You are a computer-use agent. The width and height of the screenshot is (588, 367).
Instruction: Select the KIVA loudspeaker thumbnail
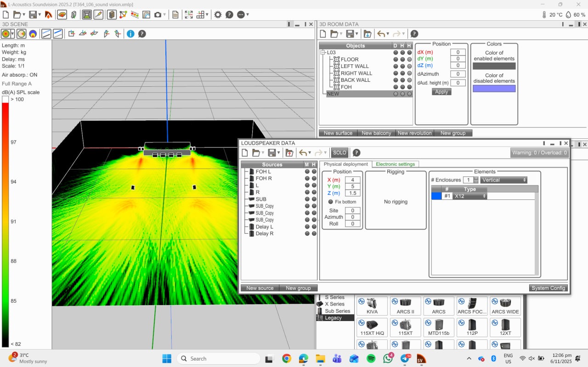coord(372,306)
